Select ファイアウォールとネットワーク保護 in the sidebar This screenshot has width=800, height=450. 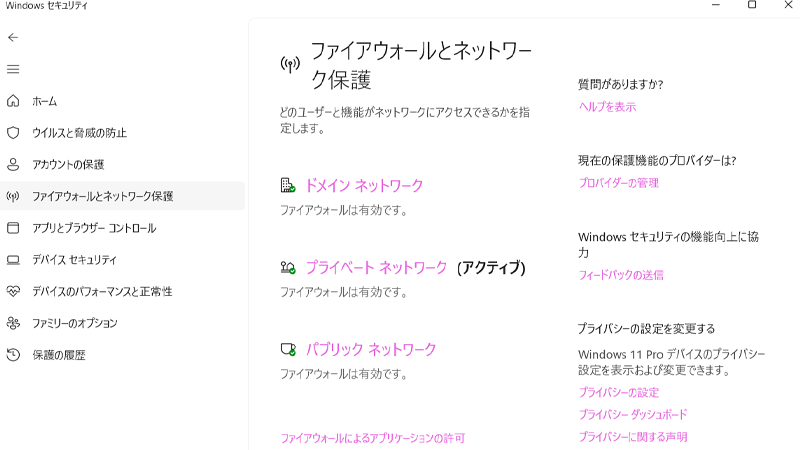(x=122, y=196)
